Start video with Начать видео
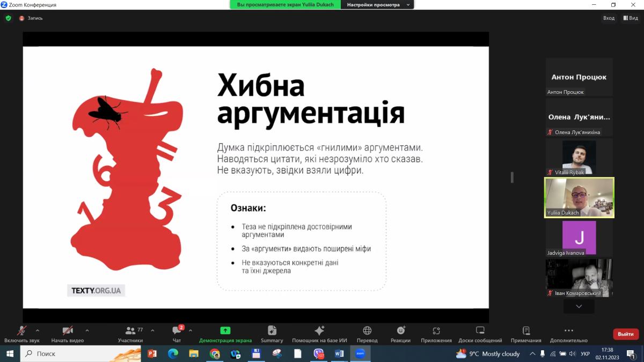Screen dimensions: 644x362 (x=68, y=334)
